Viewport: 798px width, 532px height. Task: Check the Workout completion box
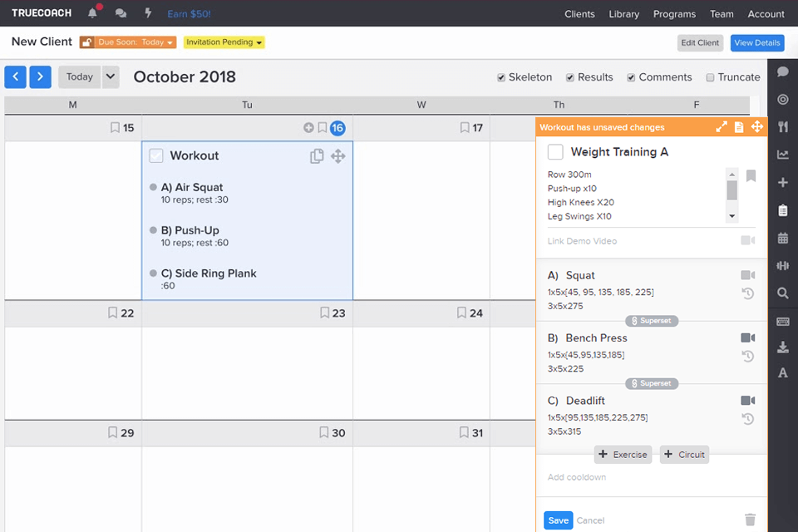pos(156,155)
